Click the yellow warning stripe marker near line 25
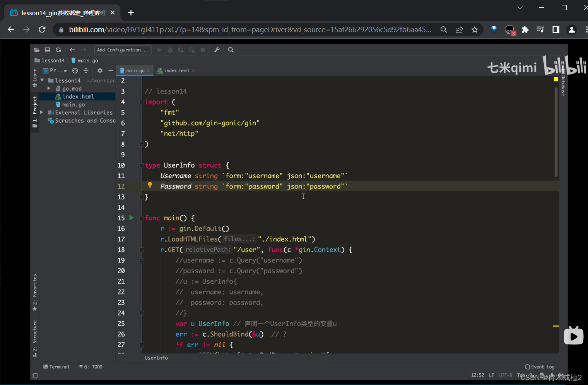 point(556,326)
